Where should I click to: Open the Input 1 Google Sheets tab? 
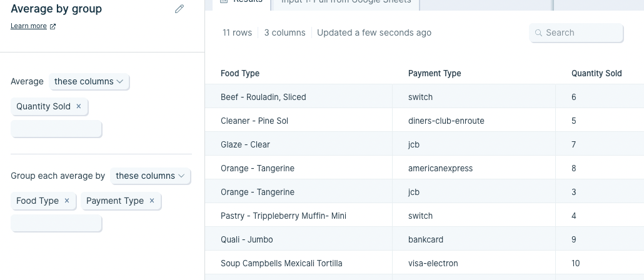346,2
